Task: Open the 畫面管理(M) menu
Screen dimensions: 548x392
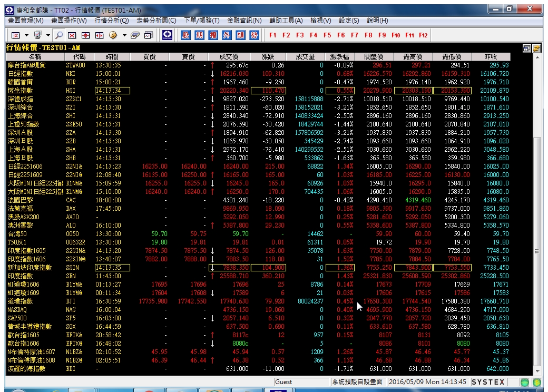Action: click(26, 21)
